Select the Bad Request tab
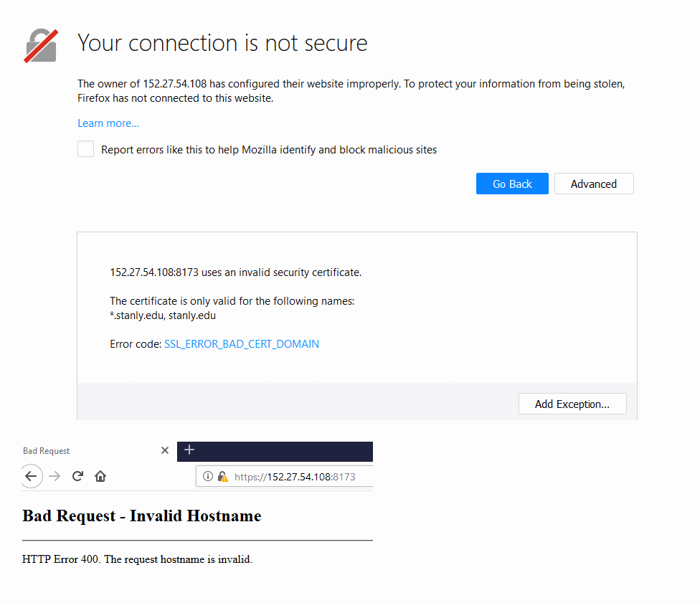 [72, 451]
